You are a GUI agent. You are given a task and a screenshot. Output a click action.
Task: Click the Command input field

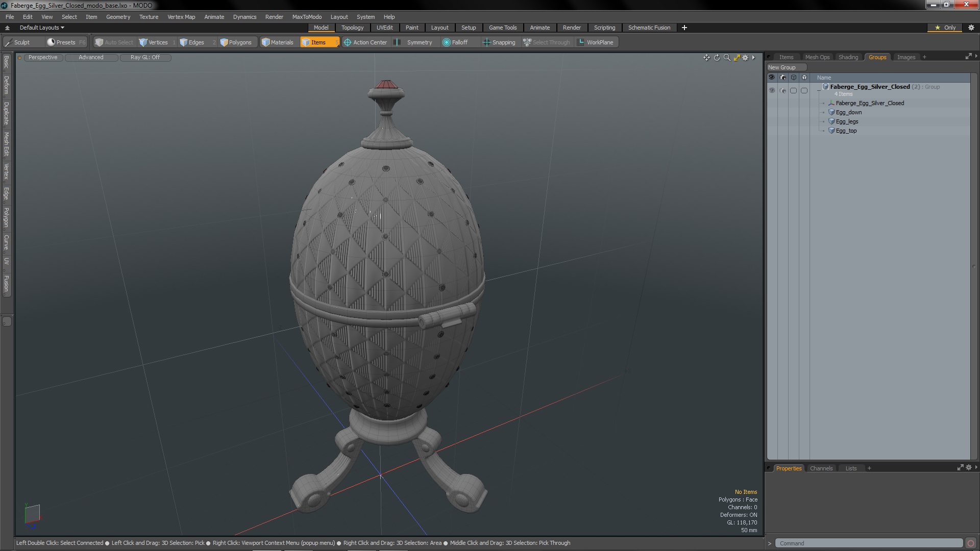(869, 543)
